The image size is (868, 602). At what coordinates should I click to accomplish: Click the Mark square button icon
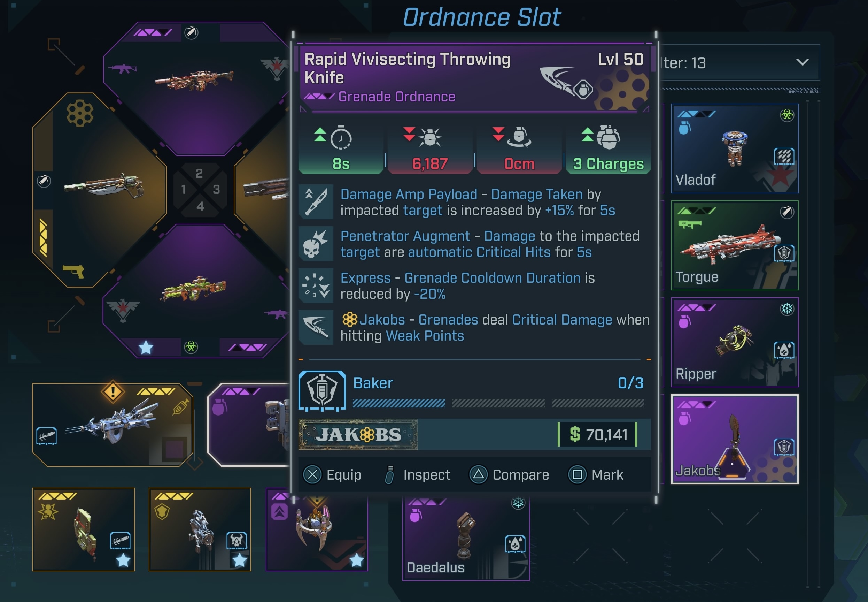[577, 474]
